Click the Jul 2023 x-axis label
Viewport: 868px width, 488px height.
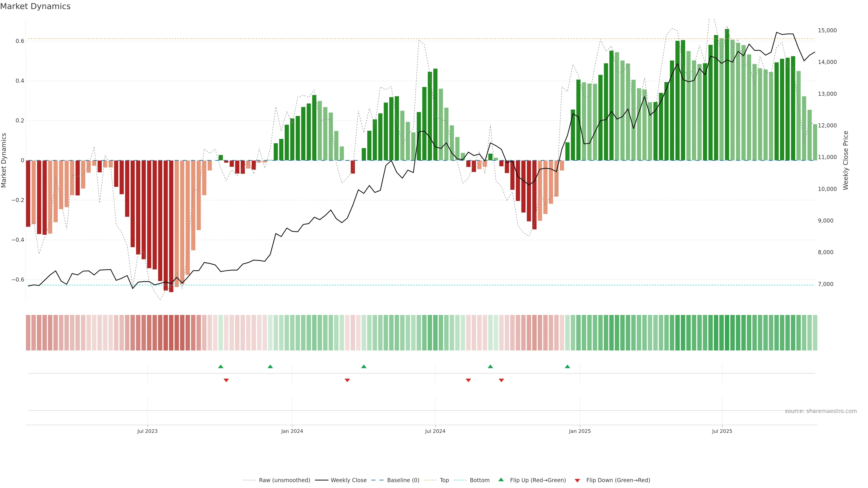(x=147, y=431)
